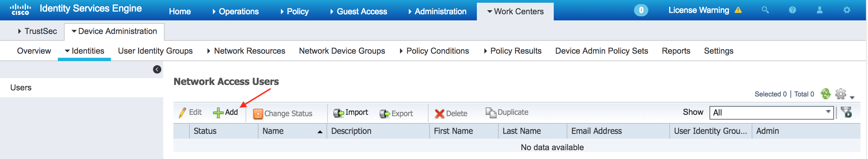Click the green refresh icon

(x=825, y=94)
